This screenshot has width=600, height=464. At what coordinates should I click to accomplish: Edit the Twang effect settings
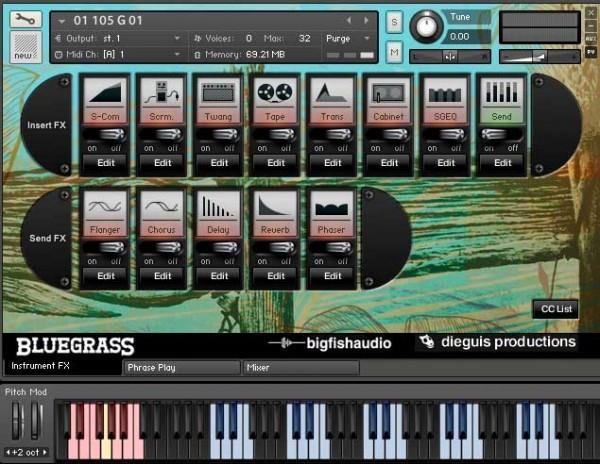219,163
